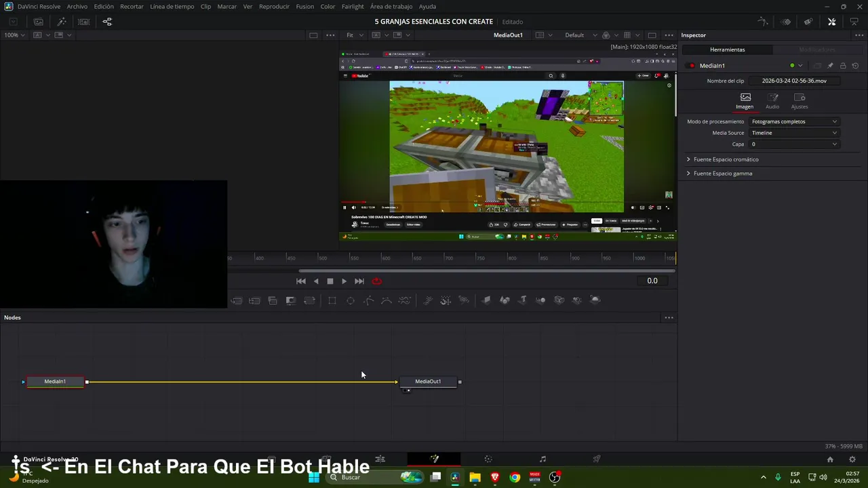
Task: Toggle the Clips panel icon
Action: [84, 22]
